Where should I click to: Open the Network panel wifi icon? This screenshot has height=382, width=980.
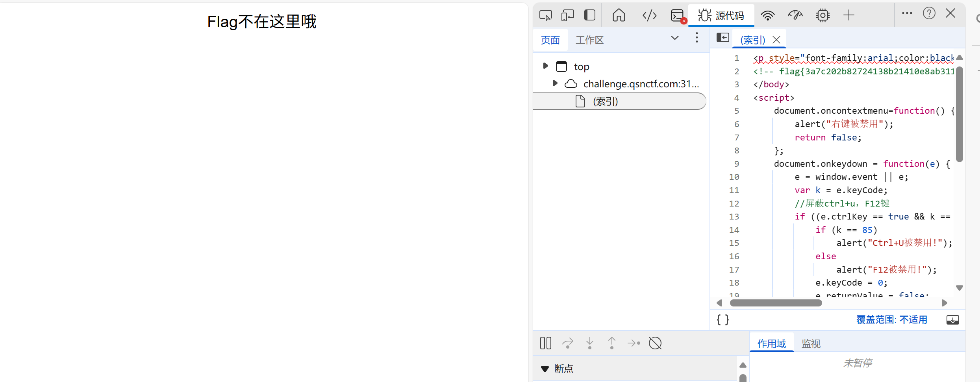click(768, 15)
